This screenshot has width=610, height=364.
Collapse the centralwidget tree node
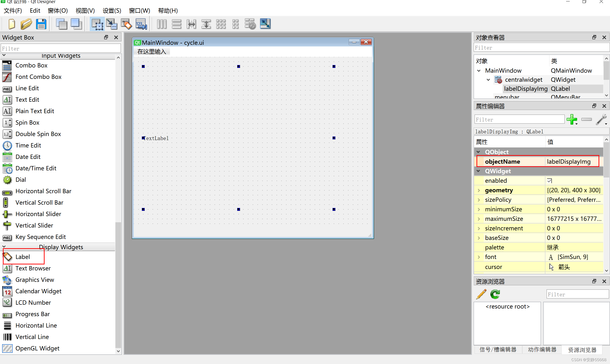pyautogui.click(x=488, y=80)
